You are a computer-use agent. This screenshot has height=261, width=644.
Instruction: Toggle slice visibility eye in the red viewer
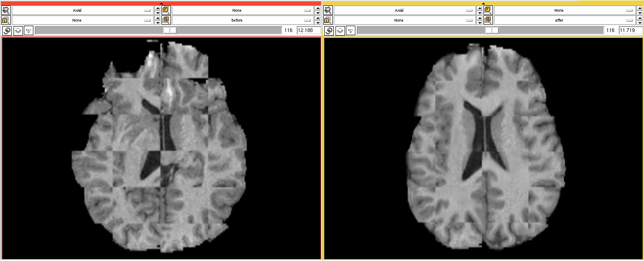point(18,31)
